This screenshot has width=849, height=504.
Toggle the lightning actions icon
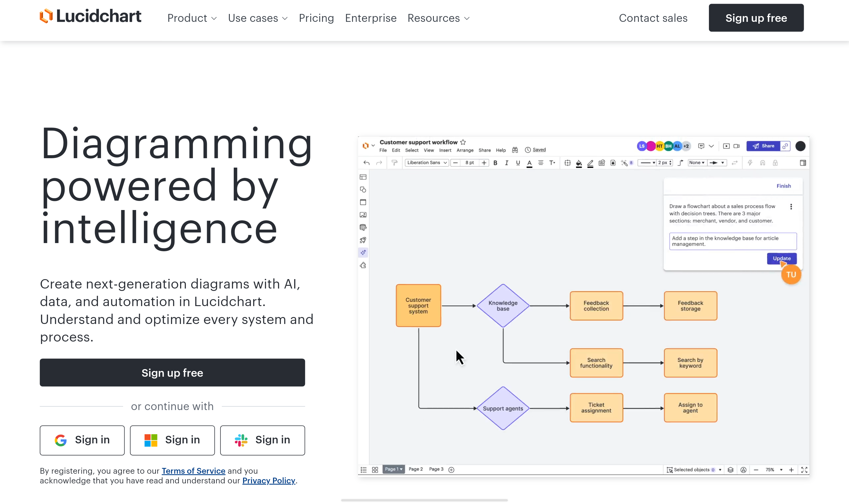pos(750,163)
